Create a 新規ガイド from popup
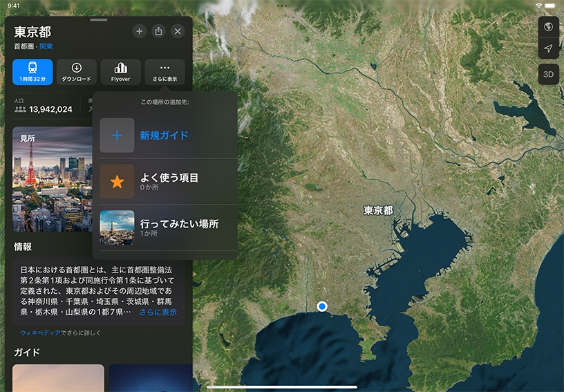Screen dimensions: 564x392 164,136
